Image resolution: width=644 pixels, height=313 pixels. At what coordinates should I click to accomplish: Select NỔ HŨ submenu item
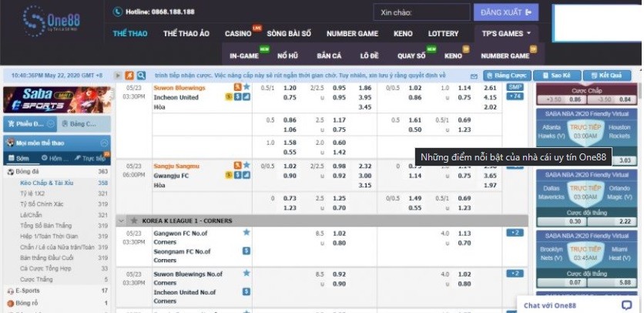pos(287,56)
